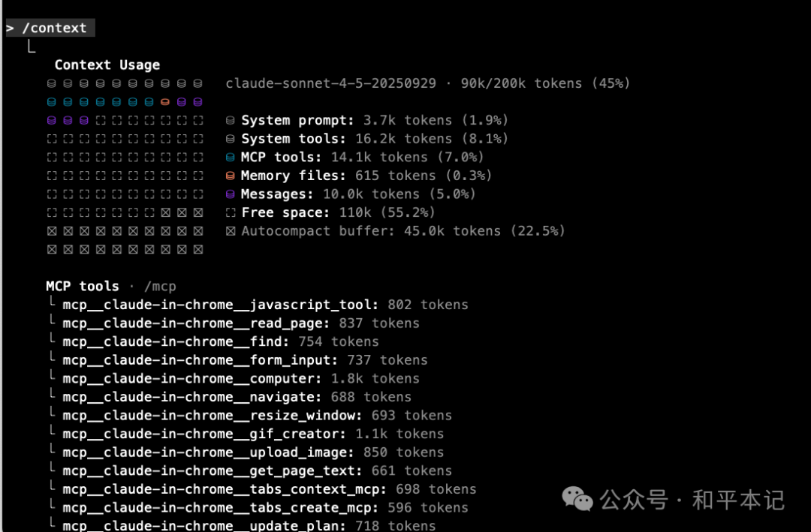Click MCP tools: 14.1k tokens line

pos(354,157)
